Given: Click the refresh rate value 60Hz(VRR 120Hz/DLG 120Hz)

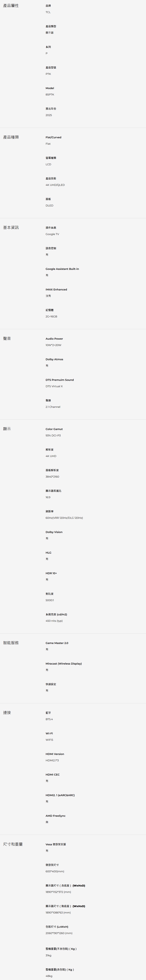Looking at the screenshot, I should click(64, 518).
